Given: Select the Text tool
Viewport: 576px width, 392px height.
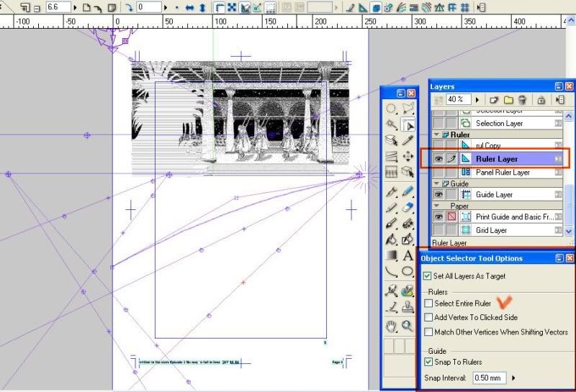Looking at the screenshot, I should [x=408, y=255].
